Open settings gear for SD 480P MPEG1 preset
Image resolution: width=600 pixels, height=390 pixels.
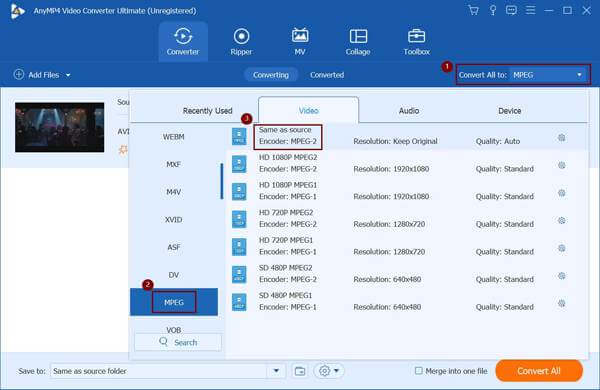(x=561, y=304)
